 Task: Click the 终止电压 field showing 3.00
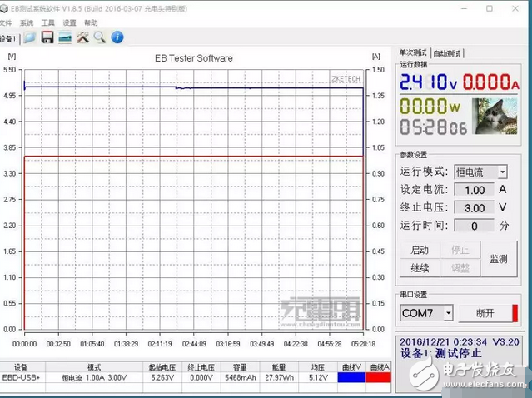tap(475, 208)
